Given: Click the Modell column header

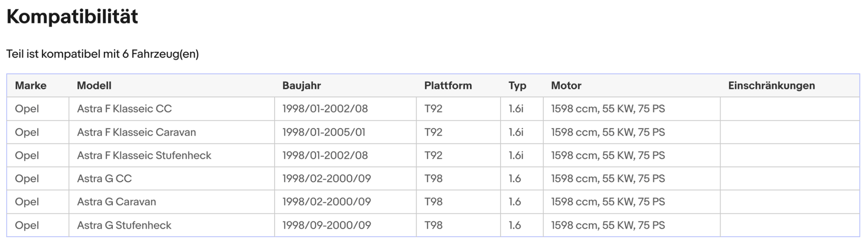Looking at the screenshot, I should click(94, 86).
